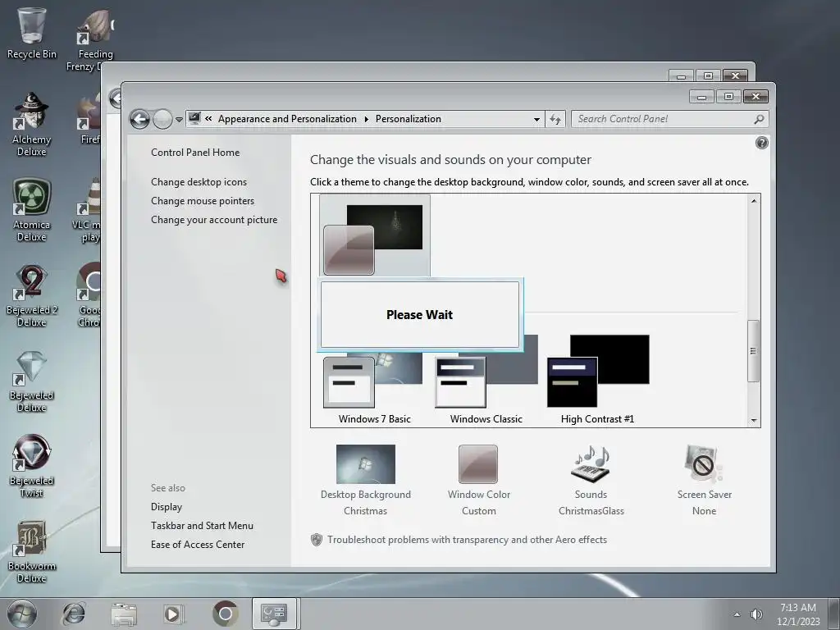This screenshot has width=840, height=630.
Task: Click the theme list scroll up arrow
Action: (x=754, y=201)
